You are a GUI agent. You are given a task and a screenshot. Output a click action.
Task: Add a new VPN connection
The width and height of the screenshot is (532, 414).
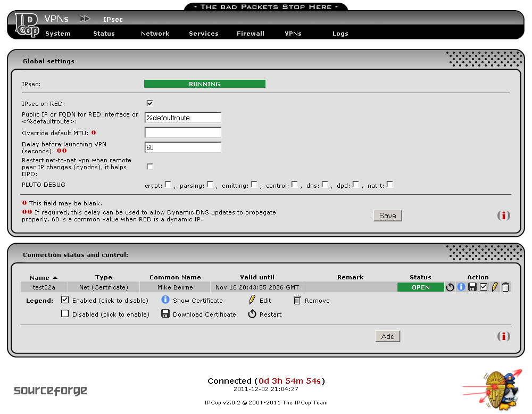(387, 336)
